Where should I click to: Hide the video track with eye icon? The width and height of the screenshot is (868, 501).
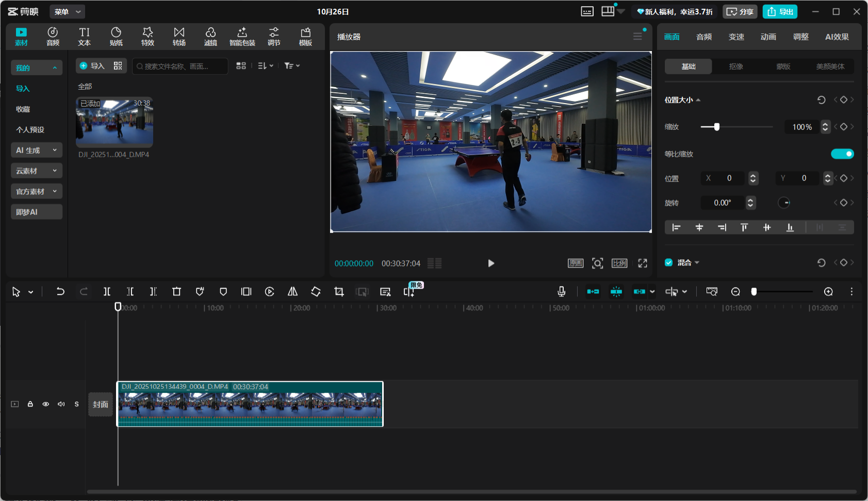[46, 404]
